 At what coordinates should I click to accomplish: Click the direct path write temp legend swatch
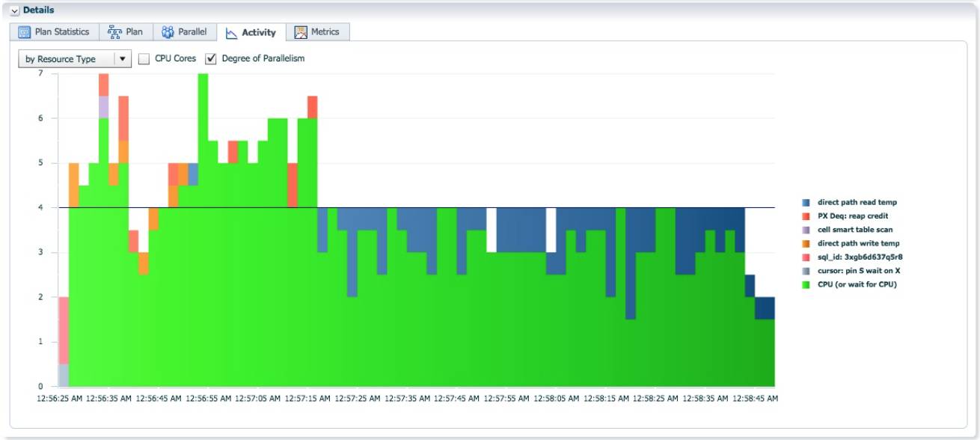tap(806, 244)
